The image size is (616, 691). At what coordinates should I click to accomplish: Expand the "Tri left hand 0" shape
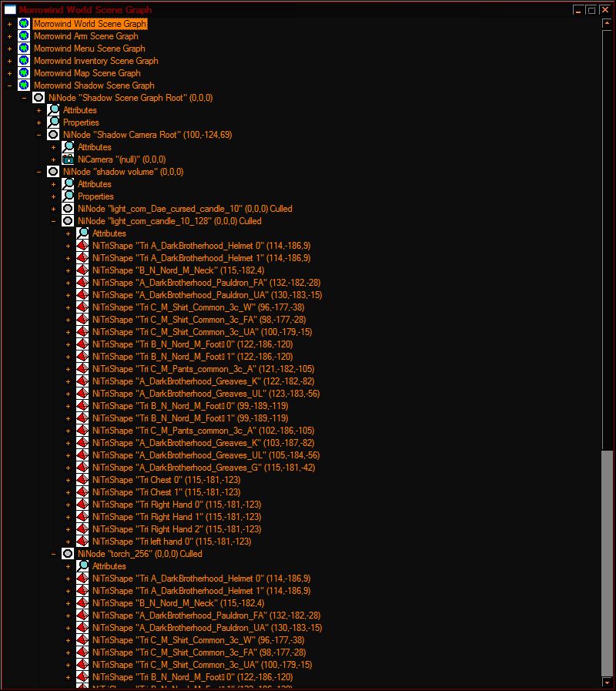(68, 542)
